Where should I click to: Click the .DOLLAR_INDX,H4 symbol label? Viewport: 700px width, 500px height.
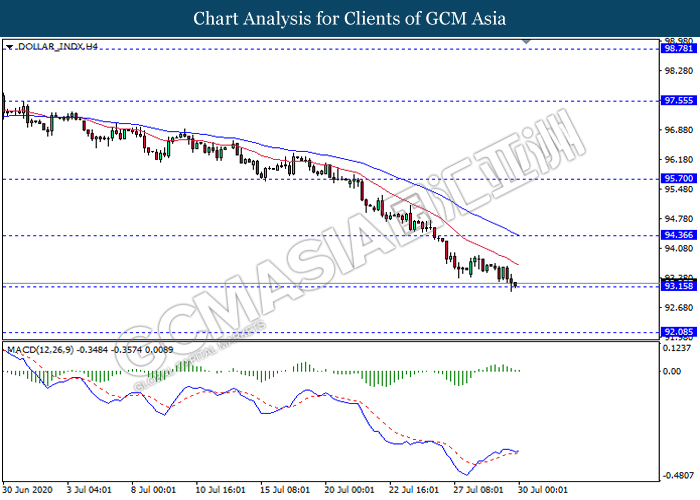pos(56,47)
